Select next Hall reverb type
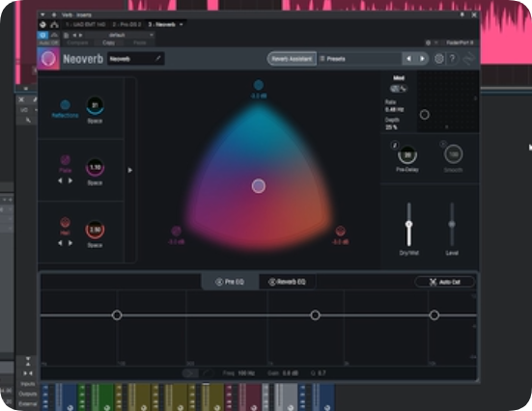Screen dimensions: 532x411 pyautogui.click(x=70, y=243)
